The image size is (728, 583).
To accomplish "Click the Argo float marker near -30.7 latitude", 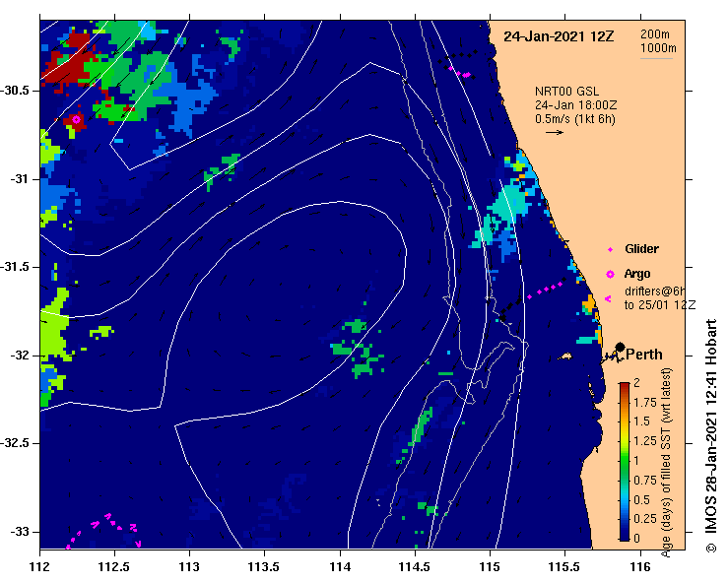I will 77,120.
